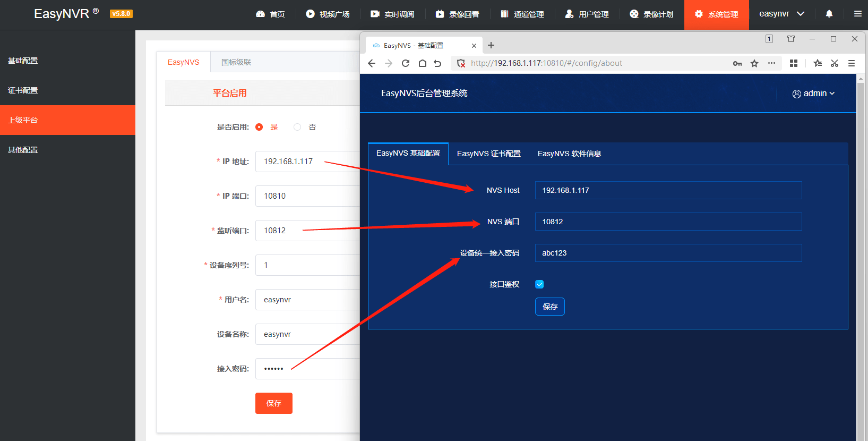Click the browser scrollbar up arrow
This screenshot has height=441, width=868.
click(x=861, y=79)
